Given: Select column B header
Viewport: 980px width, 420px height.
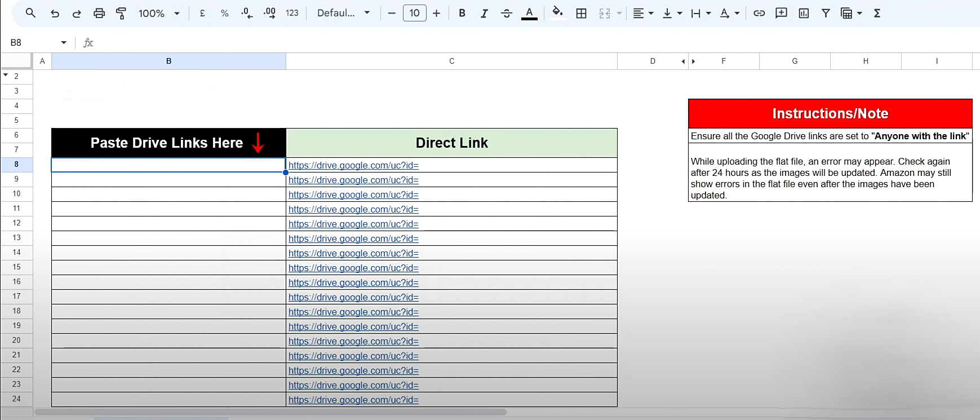Looking at the screenshot, I should (x=168, y=61).
